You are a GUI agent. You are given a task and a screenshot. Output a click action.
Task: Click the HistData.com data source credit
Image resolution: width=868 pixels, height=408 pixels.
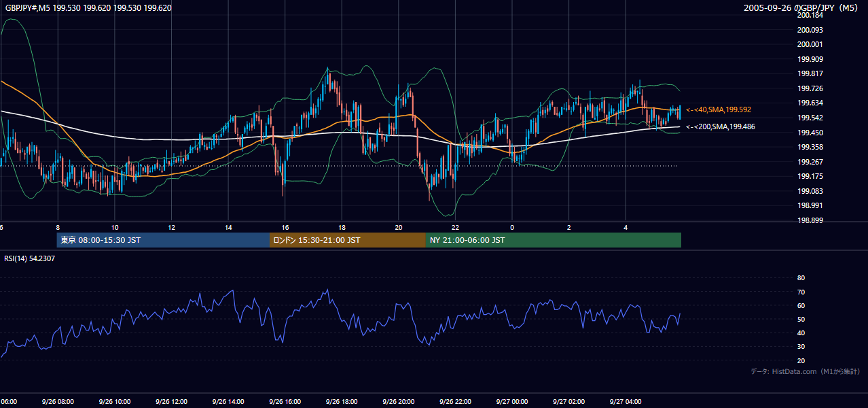tap(806, 371)
